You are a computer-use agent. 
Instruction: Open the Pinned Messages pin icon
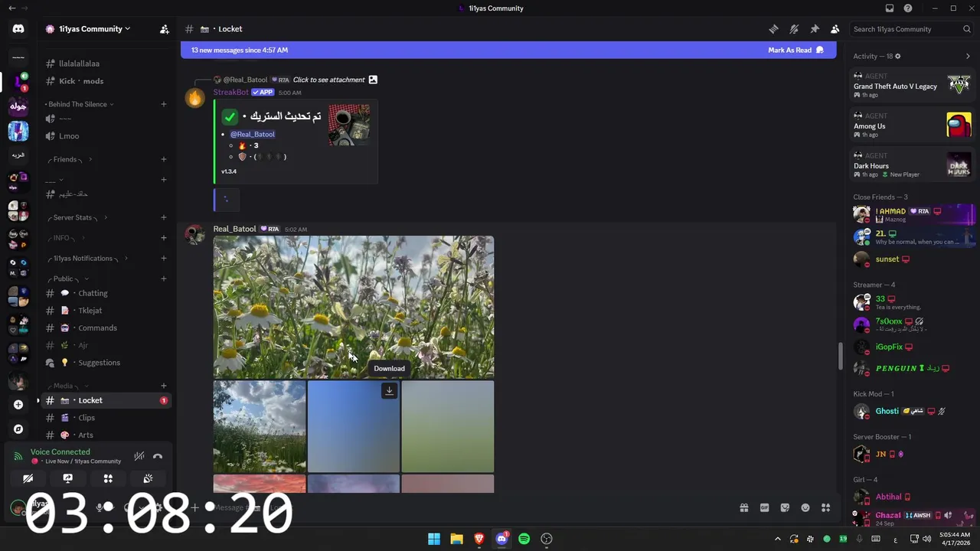coord(815,29)
